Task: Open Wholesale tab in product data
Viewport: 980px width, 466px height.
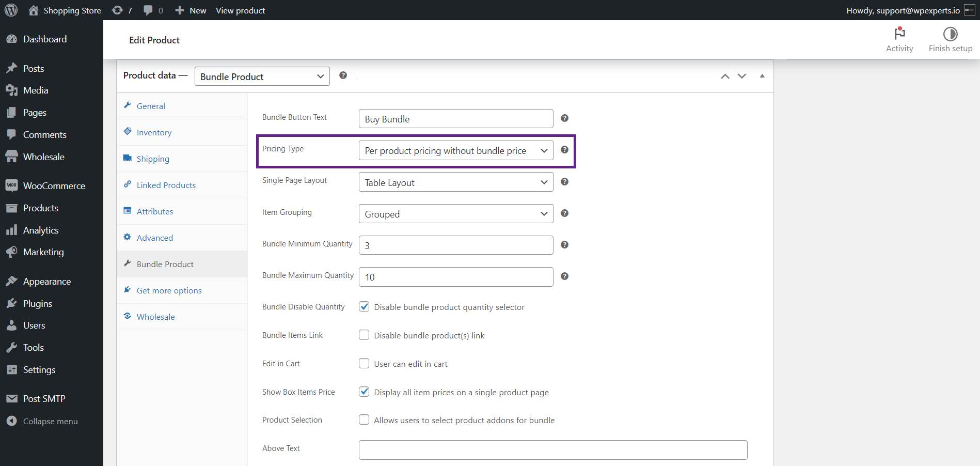Action: click(182, 317)
